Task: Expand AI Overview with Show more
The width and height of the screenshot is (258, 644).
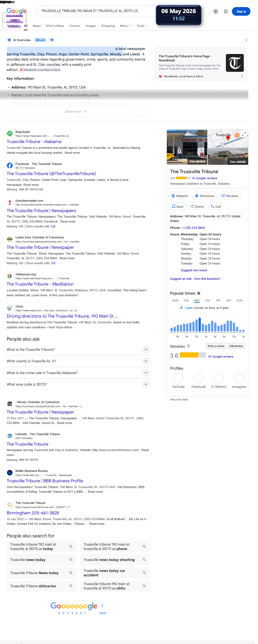Action: [76, 112]
